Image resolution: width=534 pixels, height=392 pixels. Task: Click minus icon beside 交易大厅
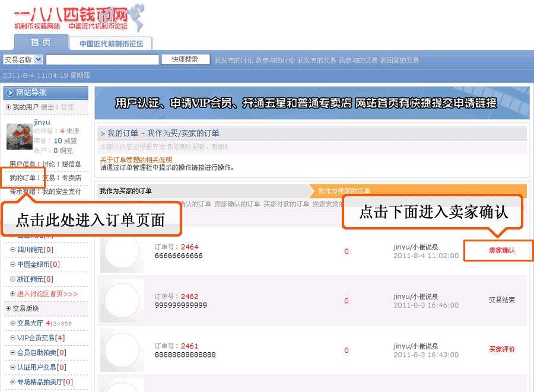pyautogui.click(x=13, y=323)
